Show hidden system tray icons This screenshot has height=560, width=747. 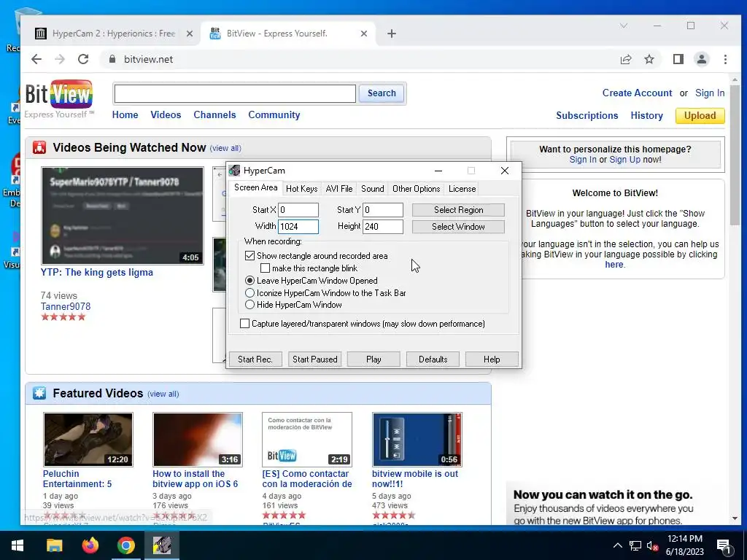click(x=617, y=545)
